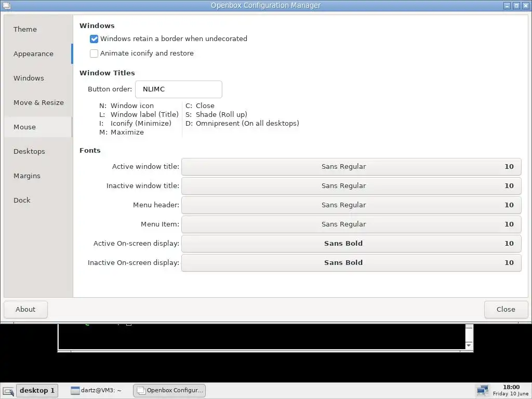The image size is (532, 399).
Task: Click the 'S: Shade (Roll up)' legend text
Action: 216,115
